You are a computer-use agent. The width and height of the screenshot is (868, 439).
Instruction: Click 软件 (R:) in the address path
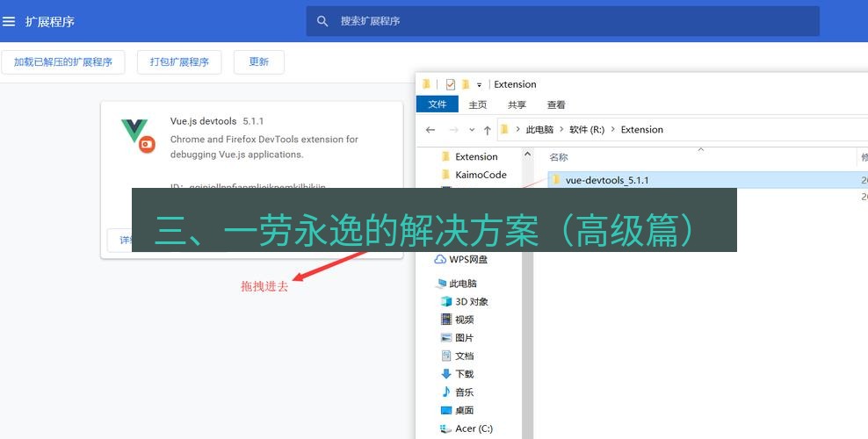click(x=587, y=129)
